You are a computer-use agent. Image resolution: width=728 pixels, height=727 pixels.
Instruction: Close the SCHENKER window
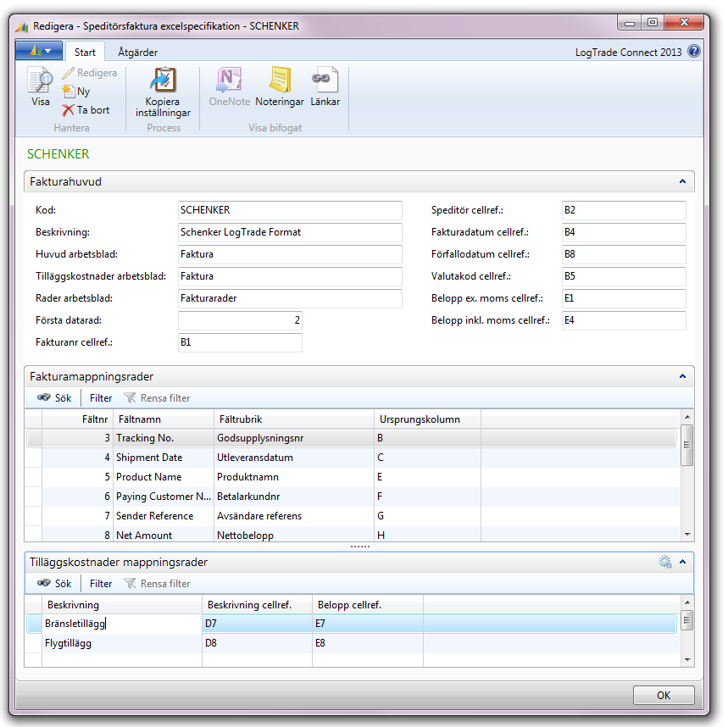pyautogui.click(x=683, y=22)
